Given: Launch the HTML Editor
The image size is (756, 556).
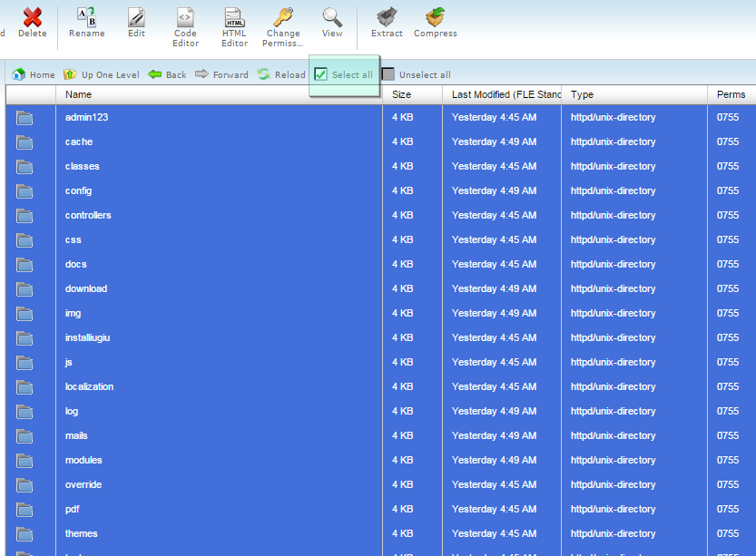Looking at the screenshot, I should point(234,16).
